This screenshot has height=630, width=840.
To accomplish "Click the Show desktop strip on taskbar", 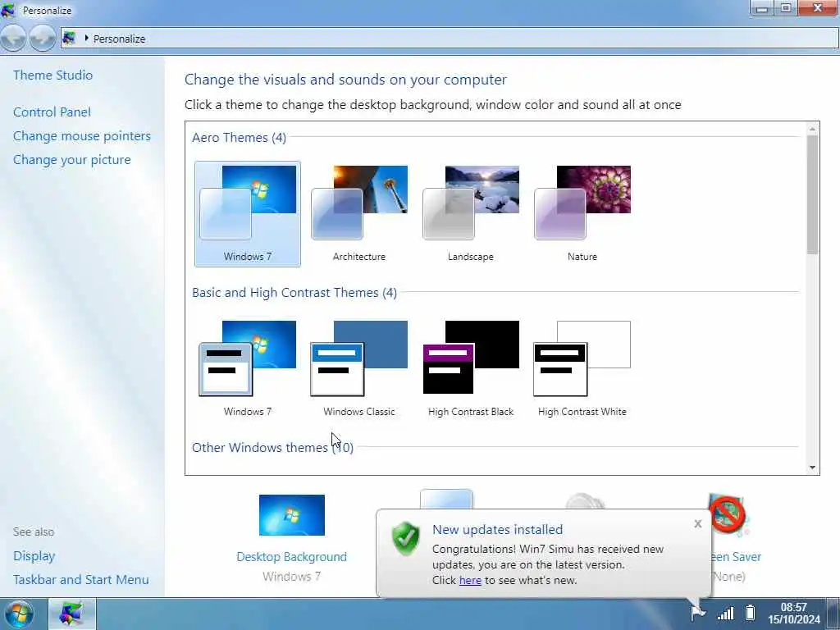I will [833, 614].
